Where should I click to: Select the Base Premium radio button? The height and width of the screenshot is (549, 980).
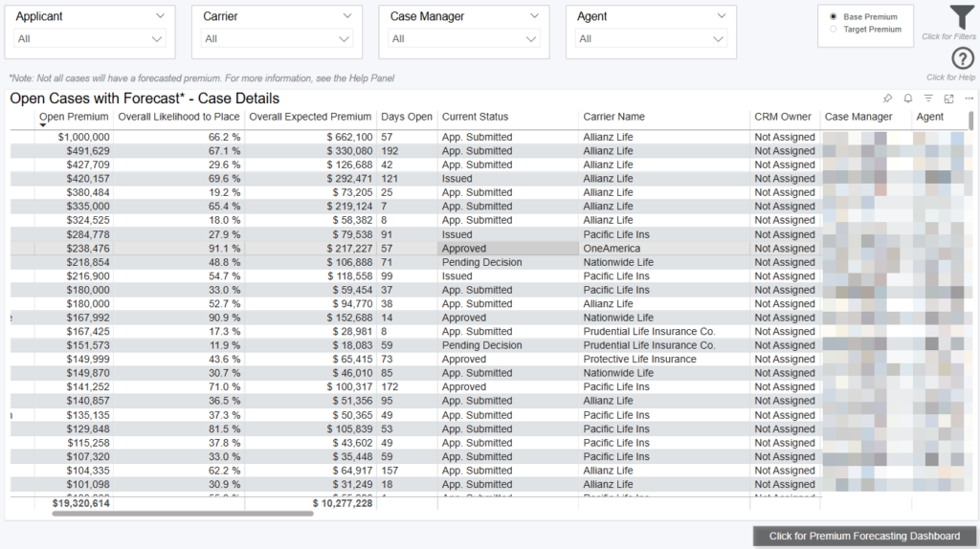[834, 17]
